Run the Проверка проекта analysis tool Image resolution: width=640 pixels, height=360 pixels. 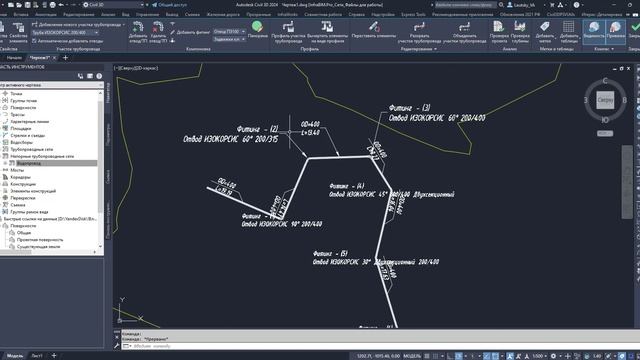498,27
